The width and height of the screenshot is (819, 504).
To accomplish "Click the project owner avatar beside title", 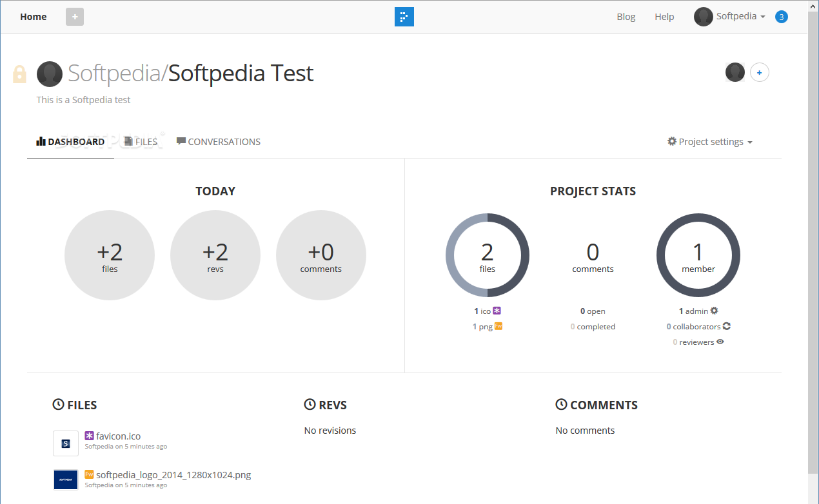I will coord(50,74).
